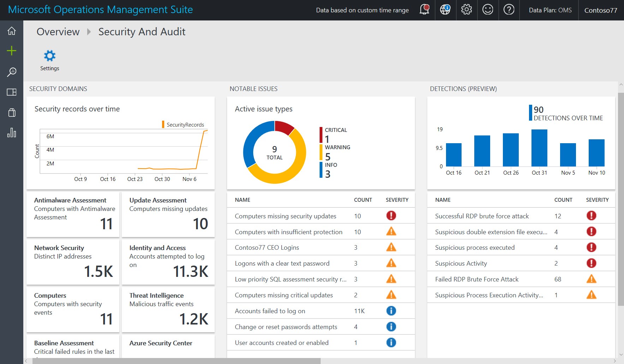624x364 pixels.
Task: Open Low priority SQL assessment security row
Action: [321, 279]
